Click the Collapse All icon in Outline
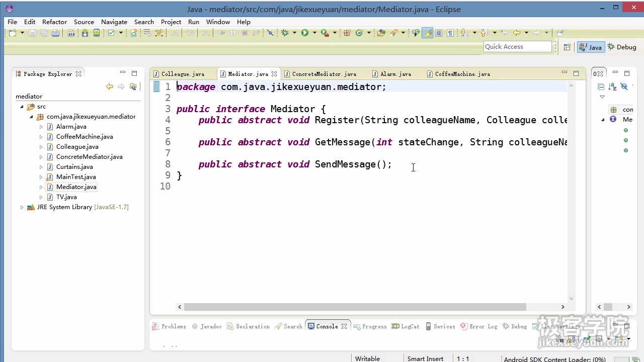 [x=601, y=86]
